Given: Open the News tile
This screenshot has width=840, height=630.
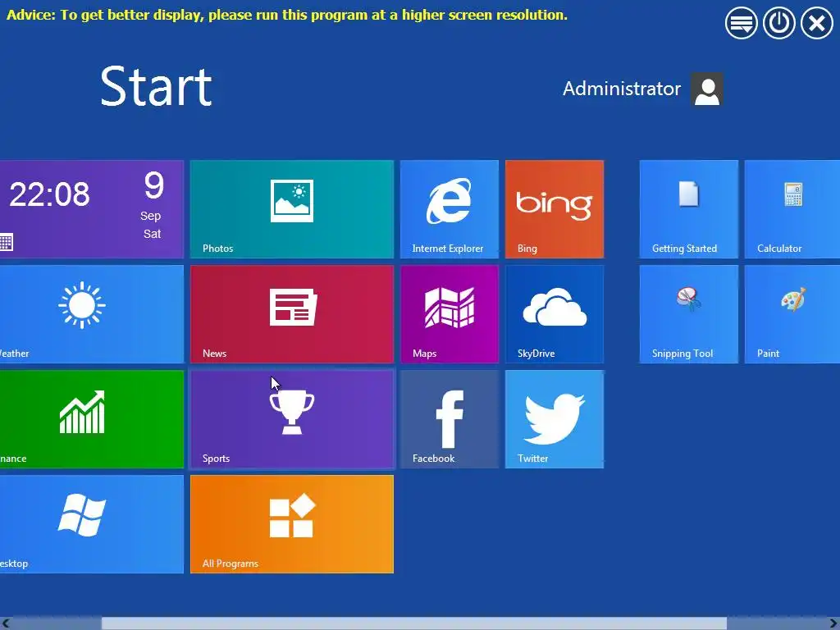Looking at the screenshot, I should 292,314.
